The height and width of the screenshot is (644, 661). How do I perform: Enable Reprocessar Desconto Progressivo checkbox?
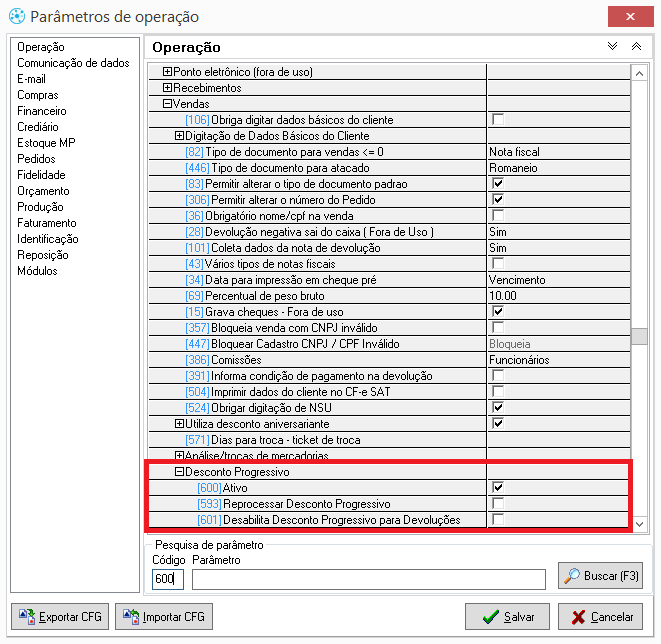[497, 504]
